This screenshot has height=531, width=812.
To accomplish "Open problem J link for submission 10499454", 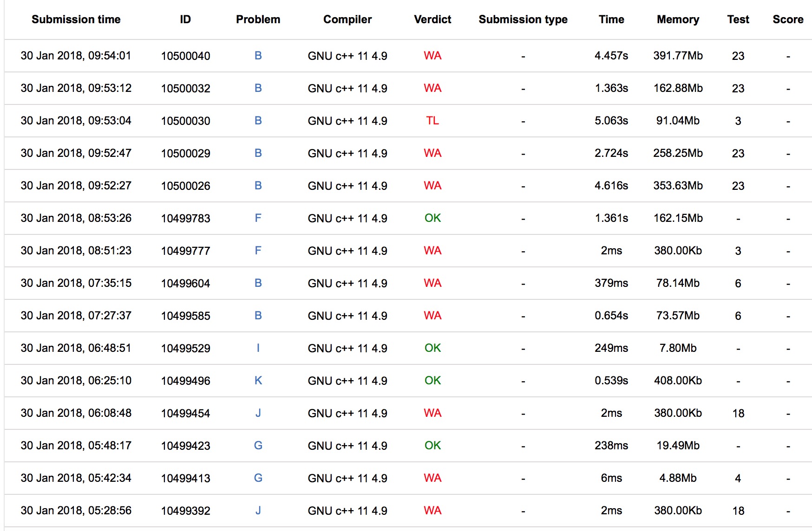I will coord(258,413).
